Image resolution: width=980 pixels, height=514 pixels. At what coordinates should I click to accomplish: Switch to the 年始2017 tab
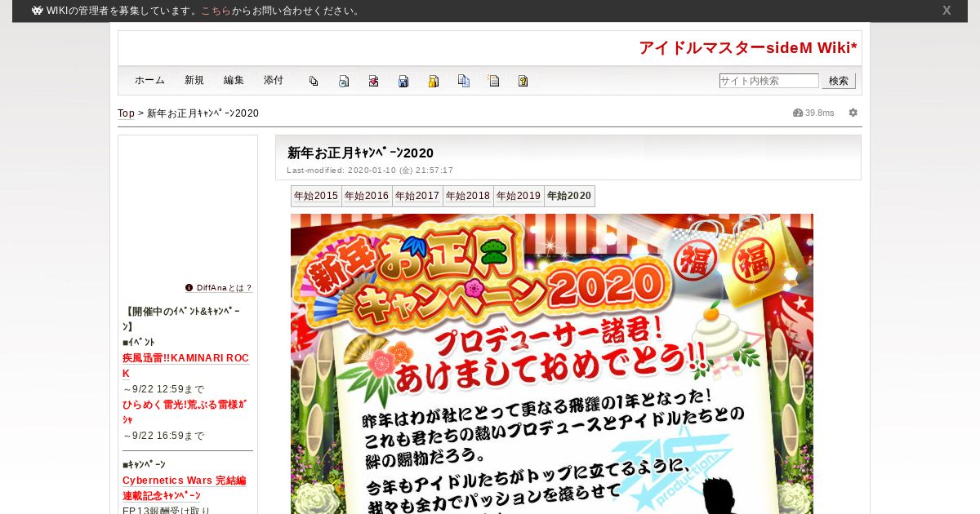pos(417,196)
